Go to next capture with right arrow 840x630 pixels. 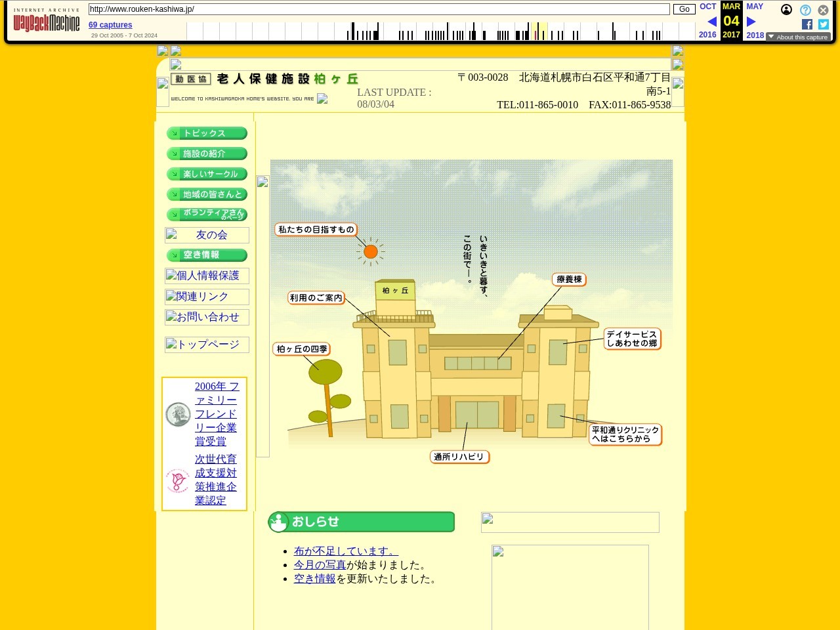click(x=751, y=22)
